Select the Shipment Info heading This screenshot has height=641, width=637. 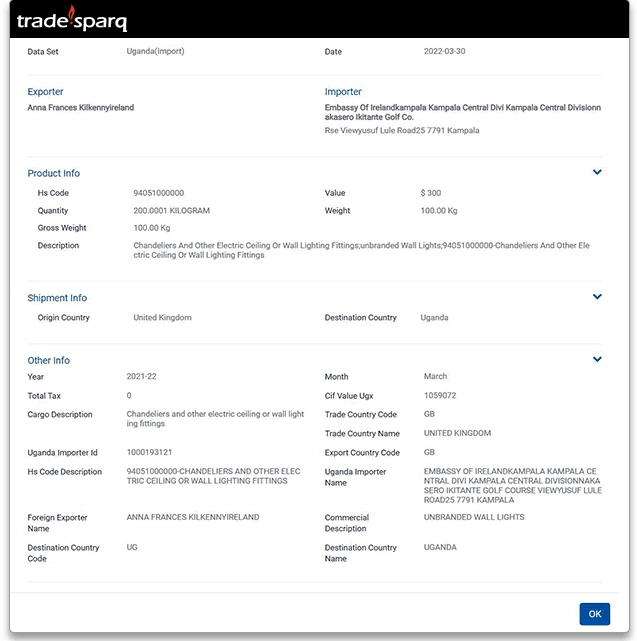[57, 298]
